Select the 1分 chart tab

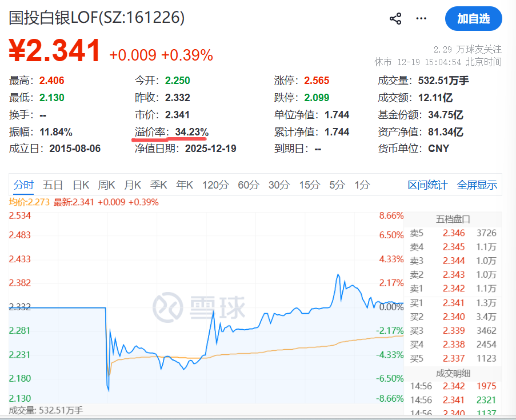click(x=362, y=185)
